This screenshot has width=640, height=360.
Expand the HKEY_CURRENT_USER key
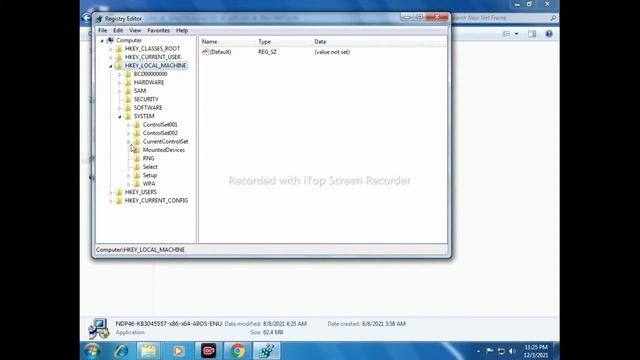pos(111,57)
